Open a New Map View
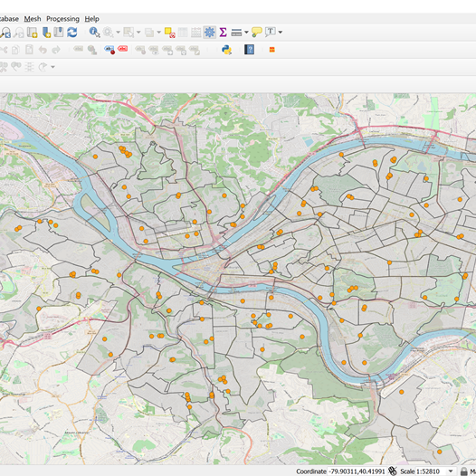Screen dimensions: 476x476 33,33
